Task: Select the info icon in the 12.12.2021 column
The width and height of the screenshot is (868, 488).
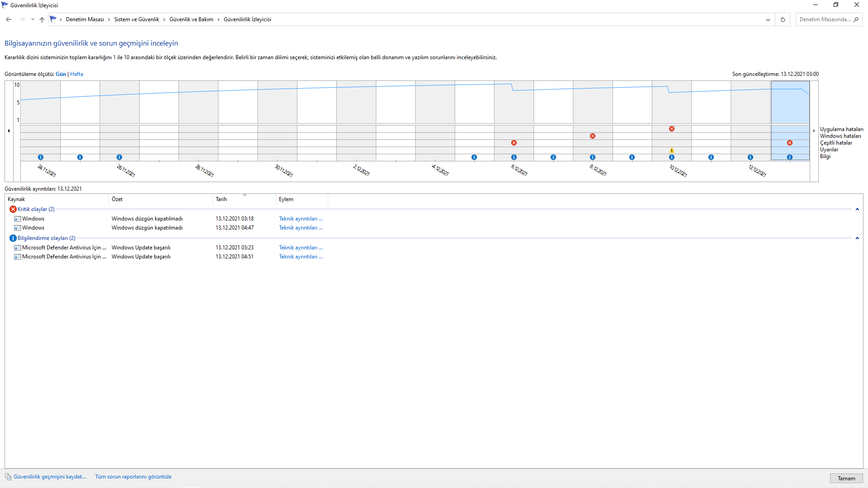Action: 750,157
